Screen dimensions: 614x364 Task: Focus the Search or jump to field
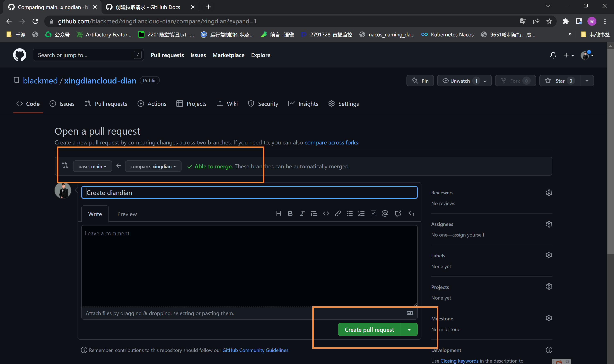point(88,55)
